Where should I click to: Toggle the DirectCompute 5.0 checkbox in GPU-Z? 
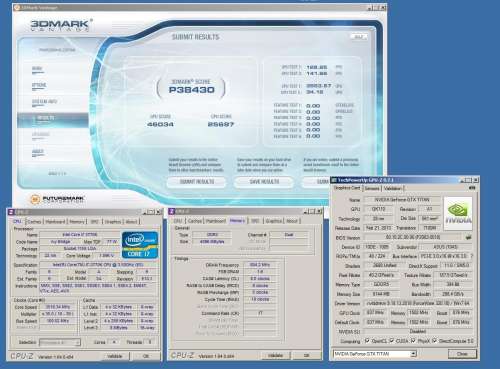click(435, 341)
